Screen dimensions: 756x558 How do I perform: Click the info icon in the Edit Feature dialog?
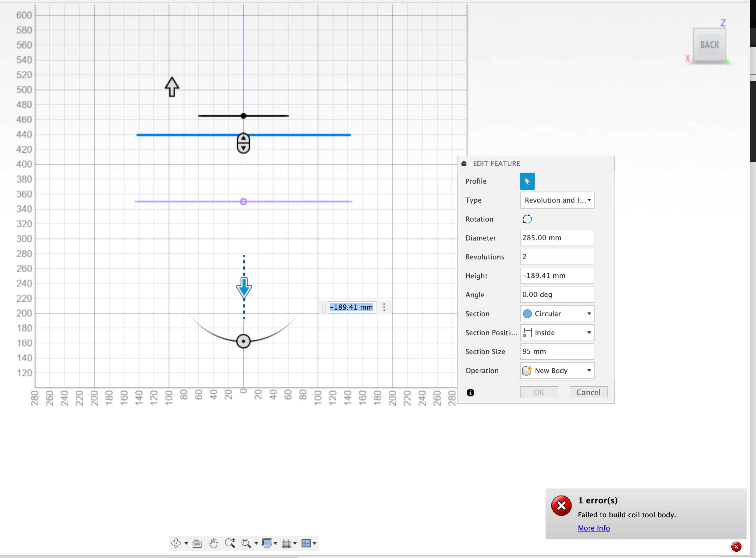pos(471,392)
